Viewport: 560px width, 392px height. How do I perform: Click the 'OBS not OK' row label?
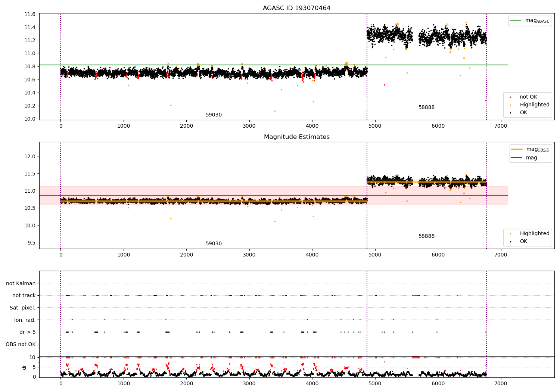coord(21,344)
